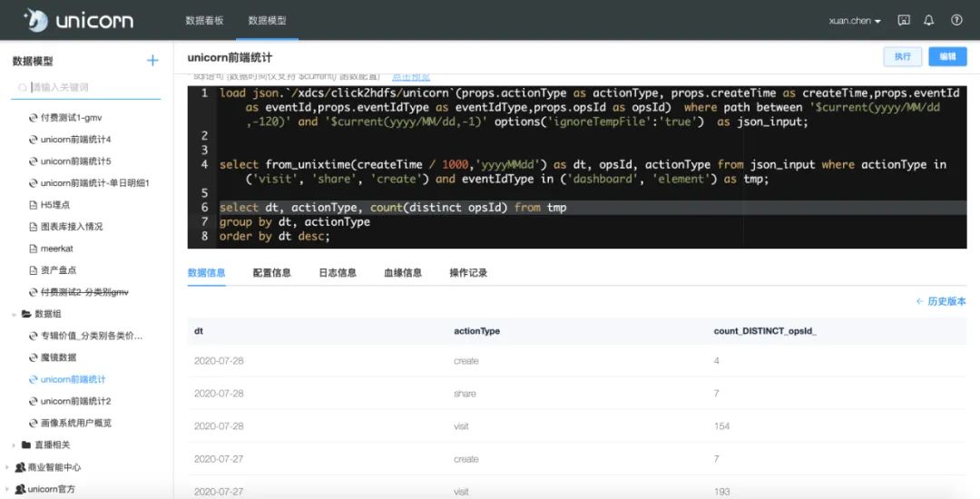Select unicorn前端统计-单日明细1 model
Image resolution: width=980 pixels, height=499 pixels.
pyautogui.click(x=95, y=183)
